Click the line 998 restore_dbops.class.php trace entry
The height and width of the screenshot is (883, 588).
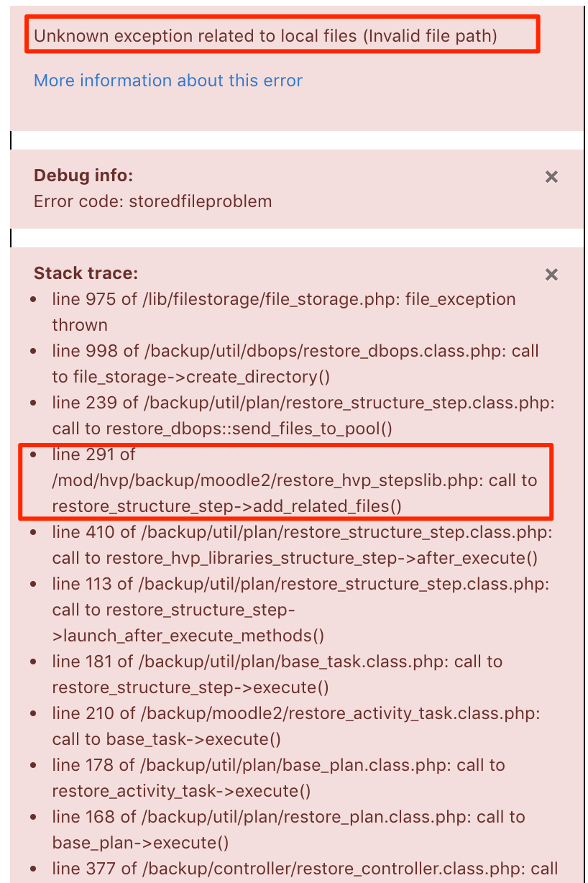295,364
